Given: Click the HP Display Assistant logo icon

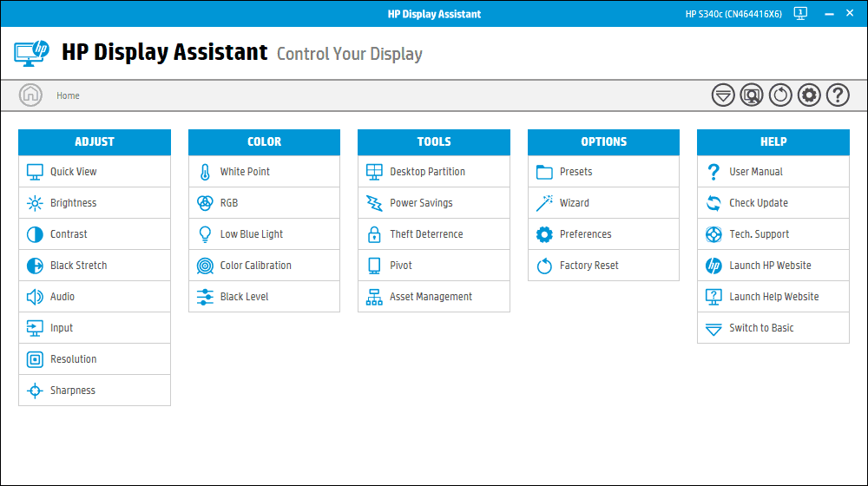Looking at the screenshot, I should click(32, 53).
